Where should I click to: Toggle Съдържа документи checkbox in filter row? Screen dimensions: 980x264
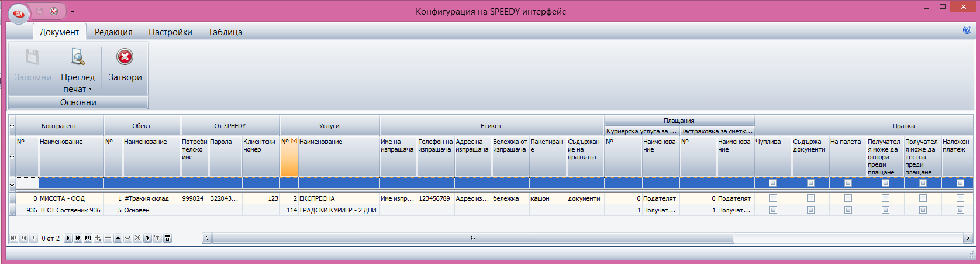coord(810,183)
